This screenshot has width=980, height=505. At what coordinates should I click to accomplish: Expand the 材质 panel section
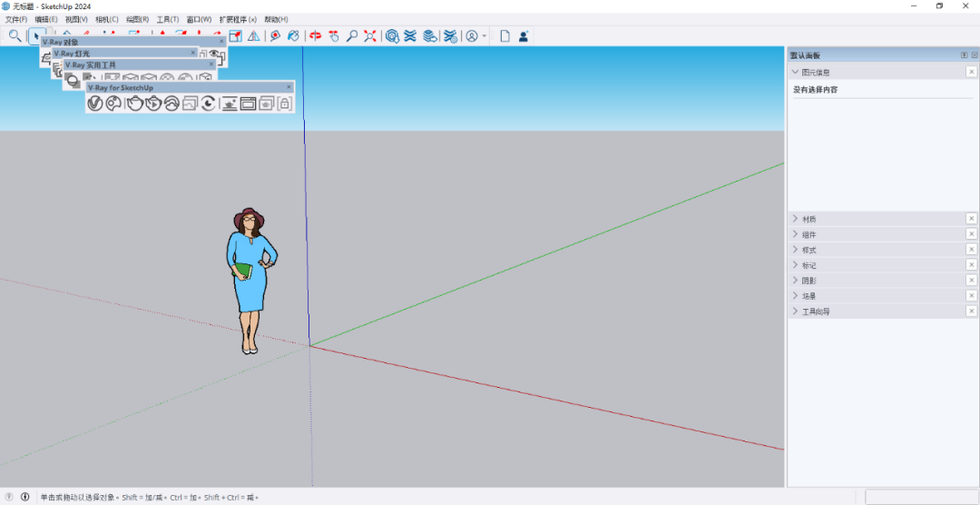796,219
